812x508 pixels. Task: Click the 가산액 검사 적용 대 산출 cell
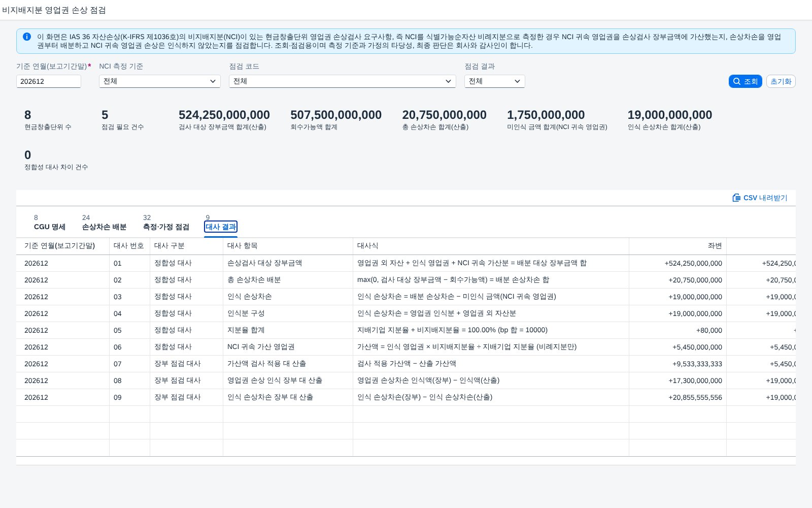(x=288, y=364)
